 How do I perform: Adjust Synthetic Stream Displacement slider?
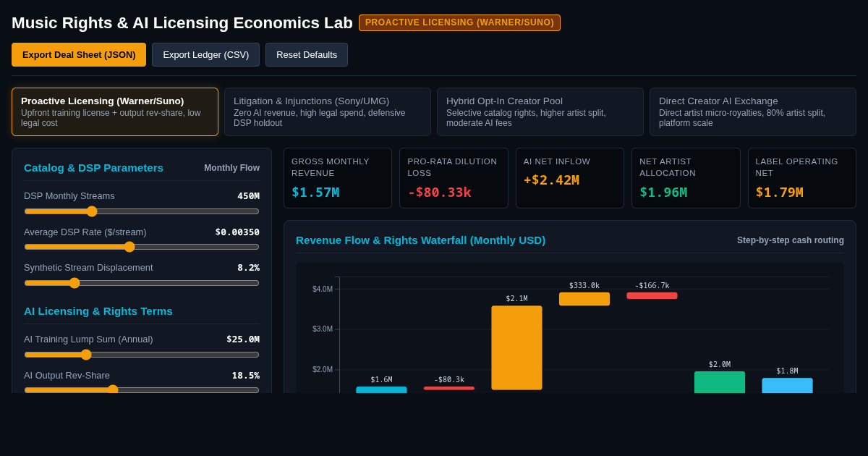(142, 283)
